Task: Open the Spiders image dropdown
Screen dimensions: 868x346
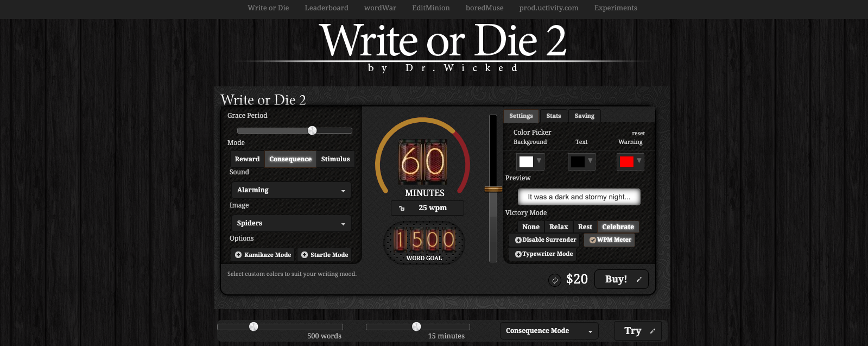Action: 291,223
